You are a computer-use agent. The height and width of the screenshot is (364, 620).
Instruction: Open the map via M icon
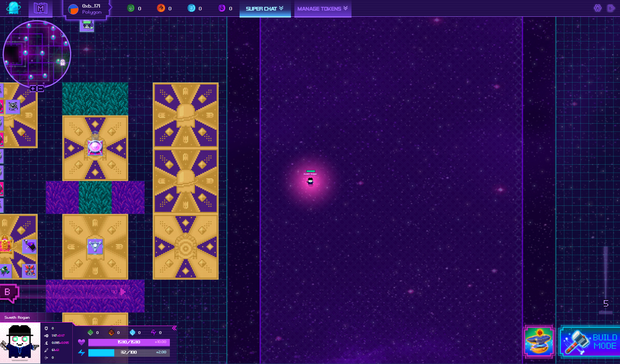click(40, 8)
